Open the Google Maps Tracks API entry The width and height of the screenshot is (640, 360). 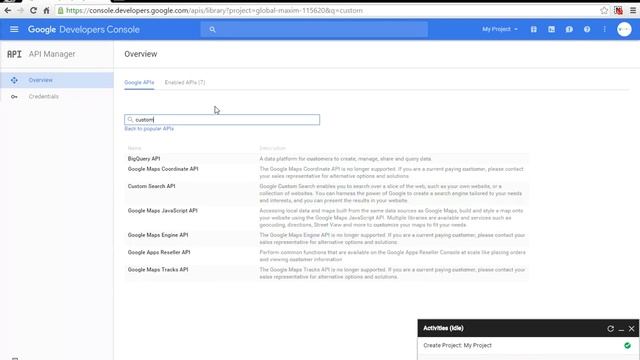tap(158, 270)
